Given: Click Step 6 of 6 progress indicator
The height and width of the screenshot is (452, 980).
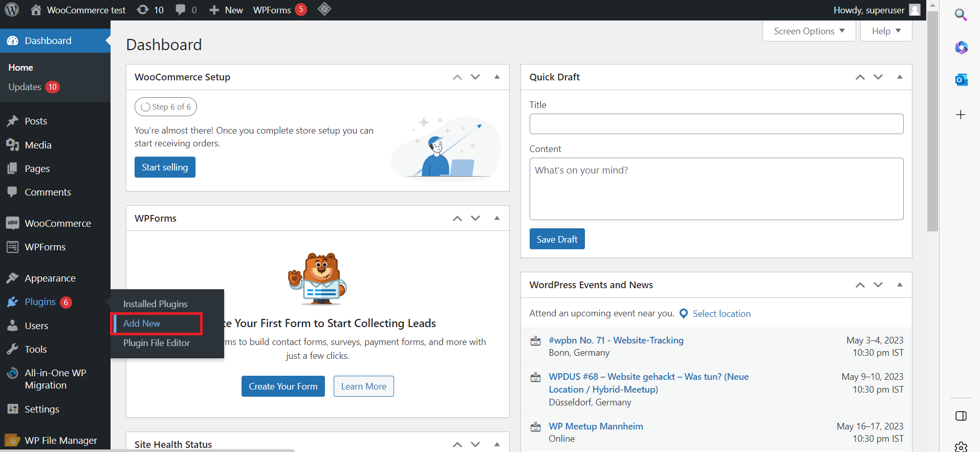Looking at the screenshot, I should (166, 107).
